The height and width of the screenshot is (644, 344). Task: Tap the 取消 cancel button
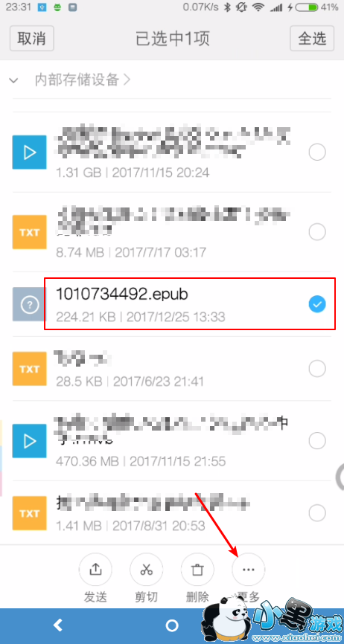pyautogui.click(x=32, y=38)
